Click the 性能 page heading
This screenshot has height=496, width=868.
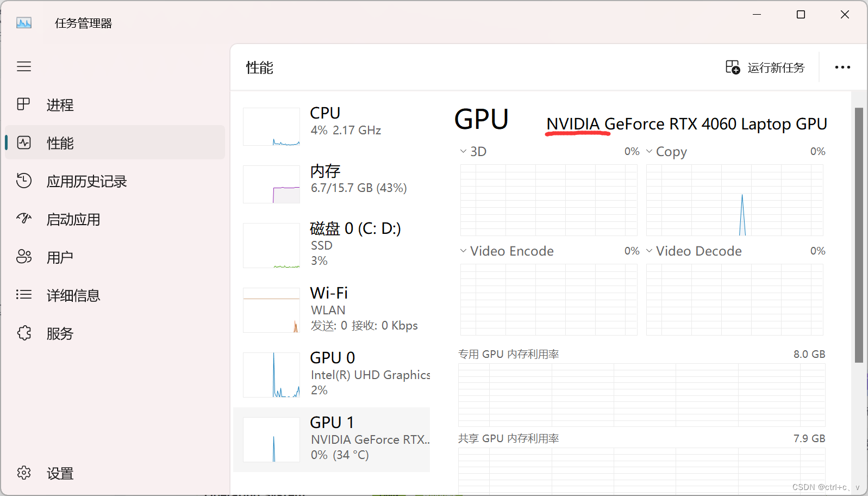point(260,67)
